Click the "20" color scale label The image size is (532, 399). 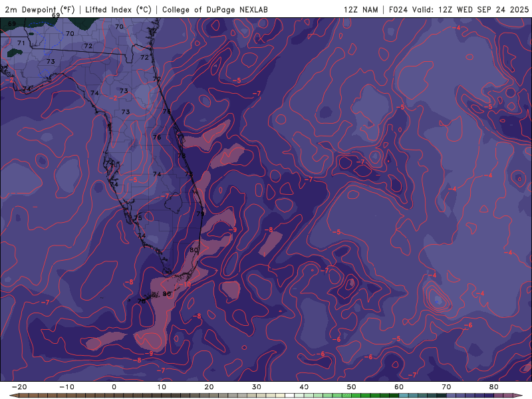(209, 387)
